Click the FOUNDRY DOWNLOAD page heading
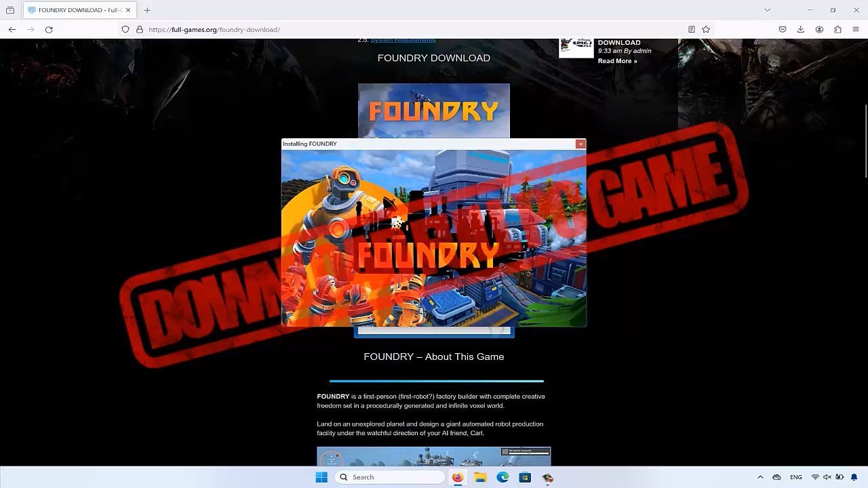868x488 pixels. click(x=434, y=58)
